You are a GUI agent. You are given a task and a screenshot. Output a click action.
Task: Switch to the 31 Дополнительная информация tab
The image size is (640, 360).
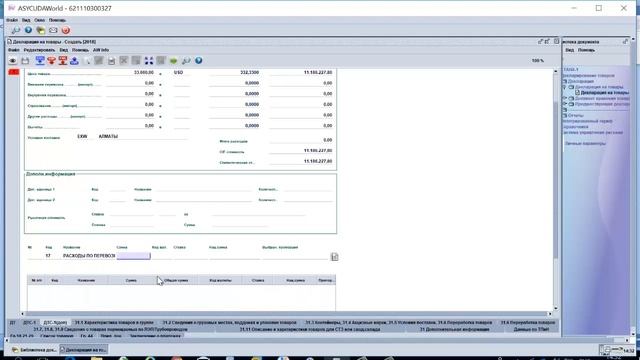coord(454,329)
